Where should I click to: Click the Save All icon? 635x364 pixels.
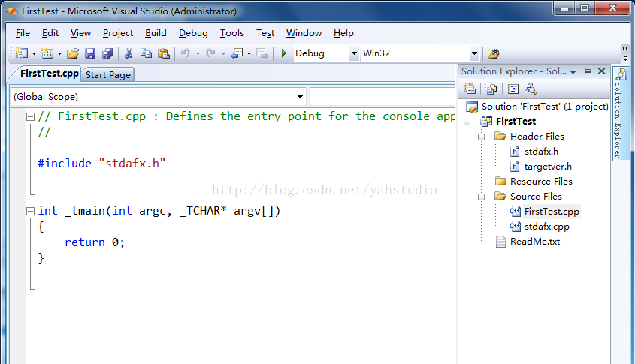tap(107, 53)
